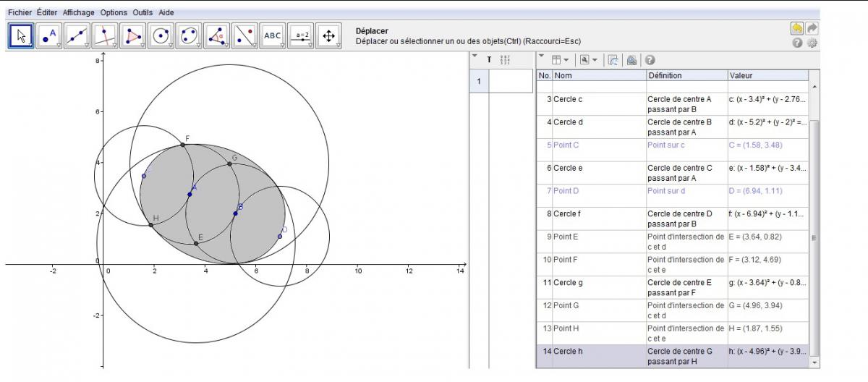Click the Valeur column header
The image size is (868, 382).
tap(768, 75)
